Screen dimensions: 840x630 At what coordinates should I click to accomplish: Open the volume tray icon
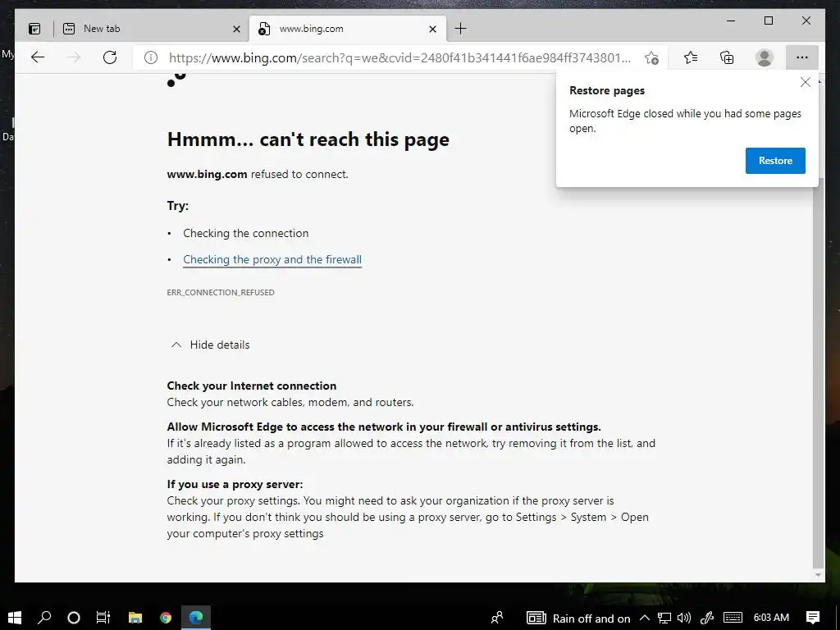coord(684,619)
